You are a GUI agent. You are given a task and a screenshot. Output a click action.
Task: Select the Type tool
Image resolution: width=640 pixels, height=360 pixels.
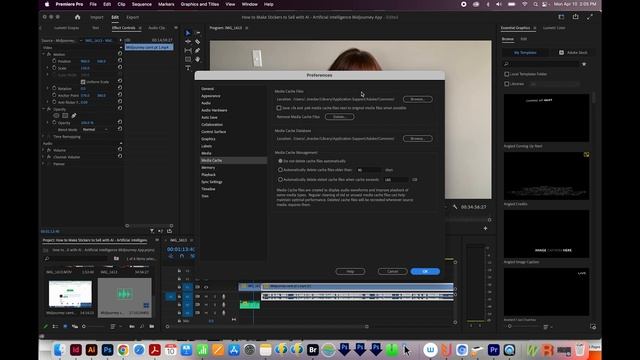coord(188,68)
